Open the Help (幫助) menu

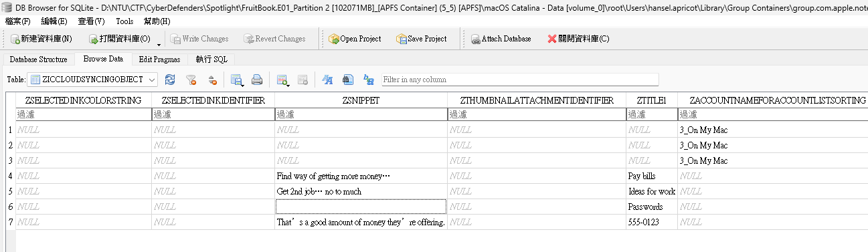(x=157, y=21)
